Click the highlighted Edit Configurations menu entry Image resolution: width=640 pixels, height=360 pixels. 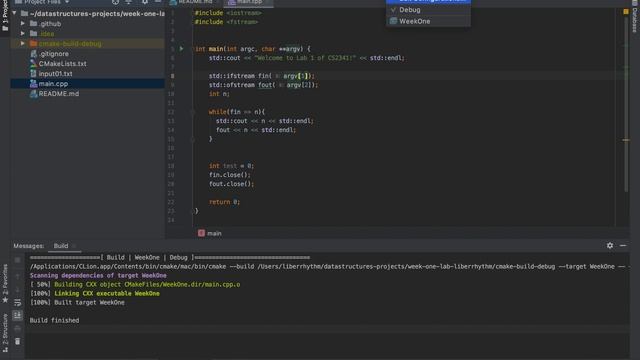[x=428, y=1]
